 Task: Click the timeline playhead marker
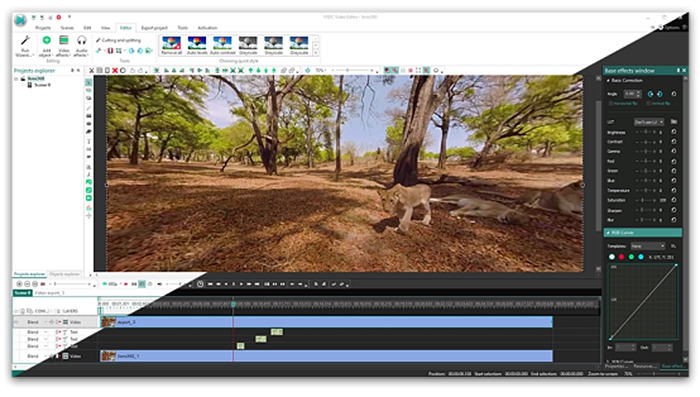coord(233,304)
